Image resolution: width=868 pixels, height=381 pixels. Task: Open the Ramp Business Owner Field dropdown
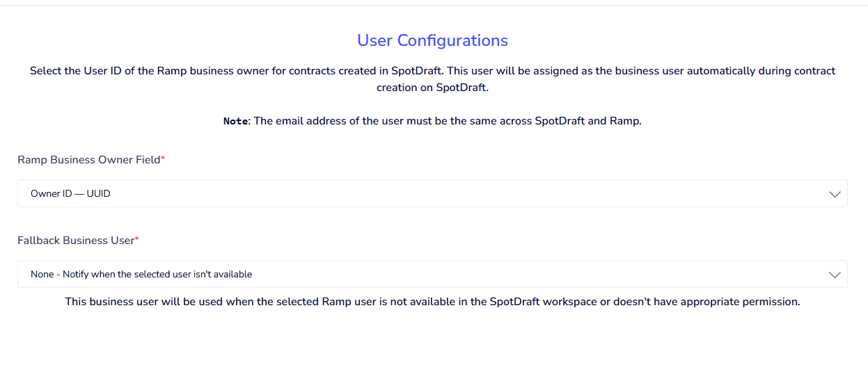coord(432,193)
